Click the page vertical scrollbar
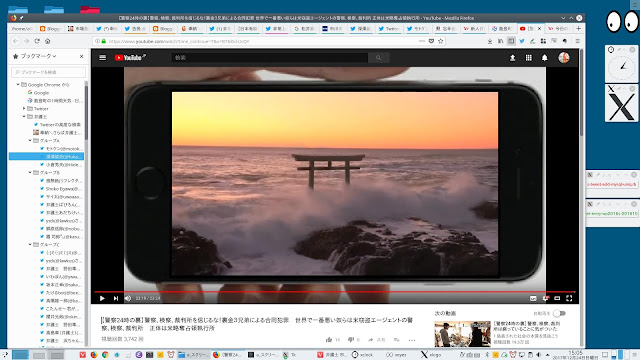Image resolution: width=640 pixels, height=360 pixels. point(582,94)
